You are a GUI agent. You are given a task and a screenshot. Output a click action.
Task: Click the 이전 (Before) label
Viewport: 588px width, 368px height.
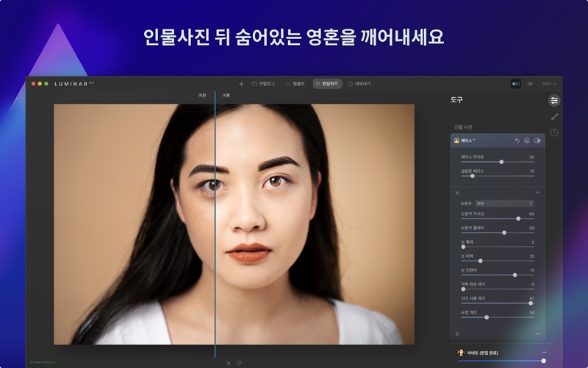pos(202,96)
